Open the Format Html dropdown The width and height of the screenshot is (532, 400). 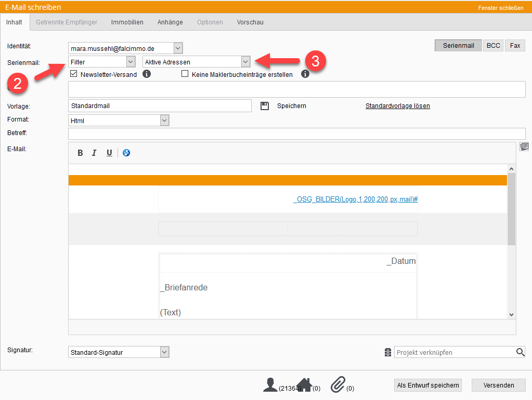pyautogui.click(x=164, y=121)
